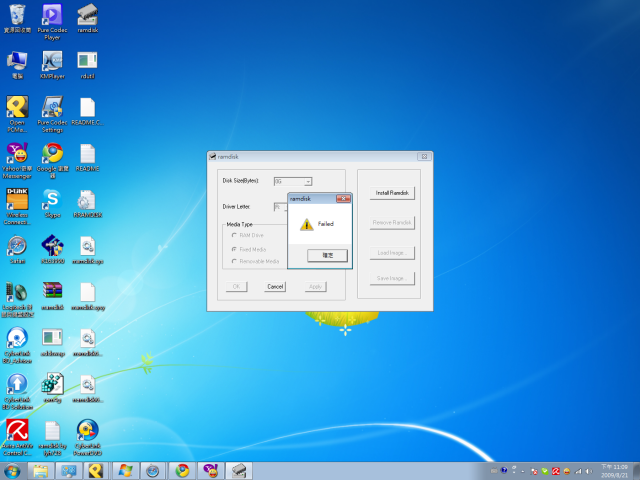Confirm the Failed message dialog button

(327, 256)
